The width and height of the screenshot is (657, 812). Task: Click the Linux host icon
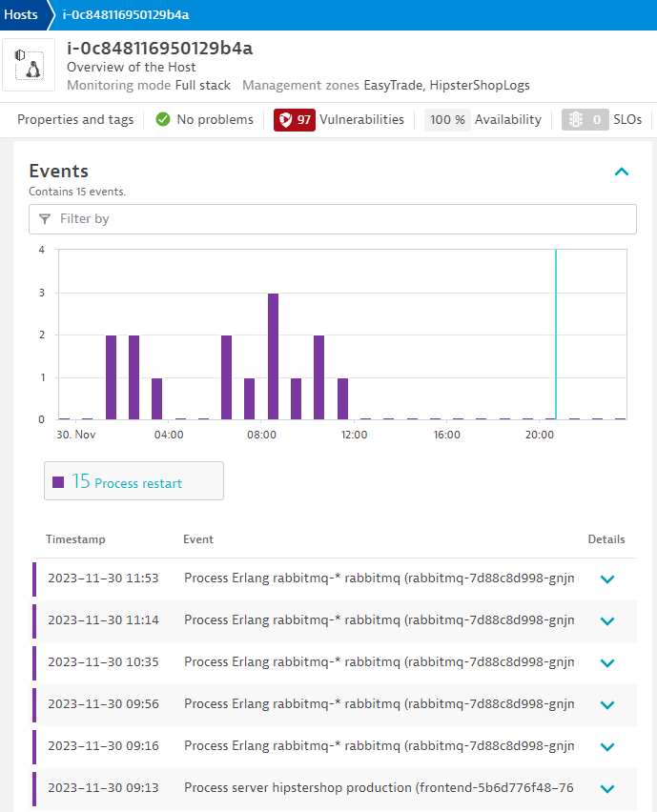(32, 66)
